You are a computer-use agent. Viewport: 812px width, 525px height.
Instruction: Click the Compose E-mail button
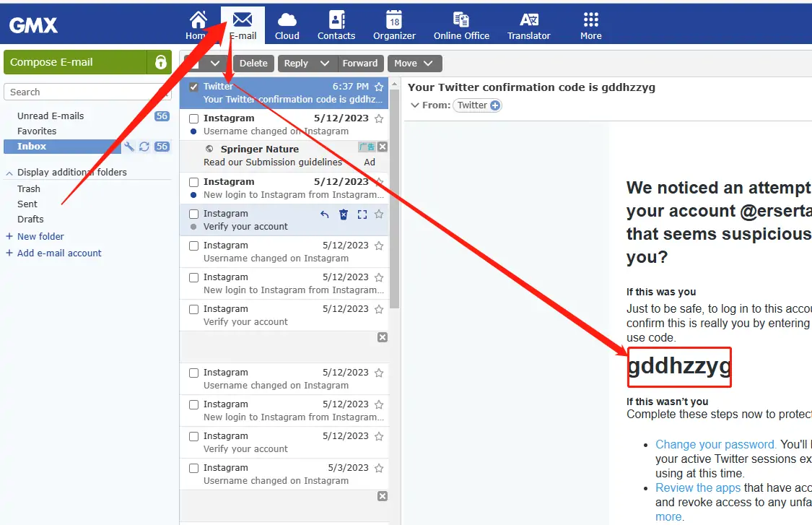[x=75, y=62]
